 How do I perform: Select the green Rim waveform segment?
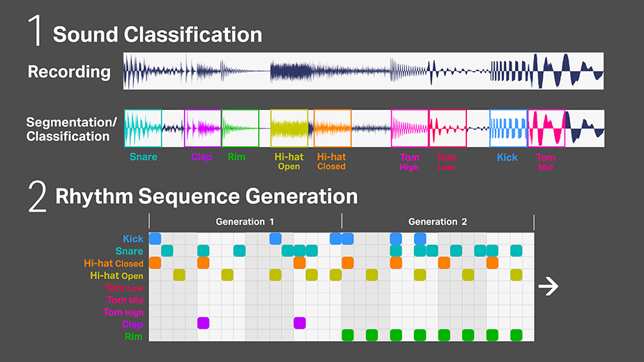240,128
